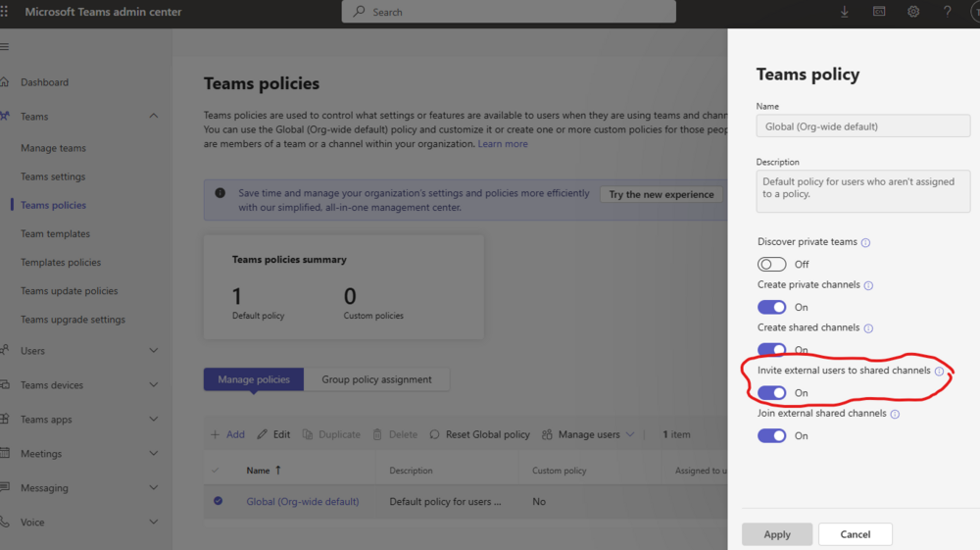Select the Global policy row checkmark
The width and height of the screenshot is (980, 550).
coord(218,502)
